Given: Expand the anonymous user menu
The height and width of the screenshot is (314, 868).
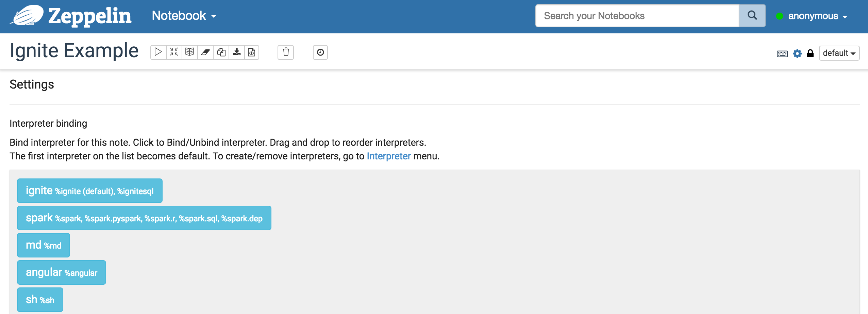Looking at the screenshot, I should (x=817, y=16).
